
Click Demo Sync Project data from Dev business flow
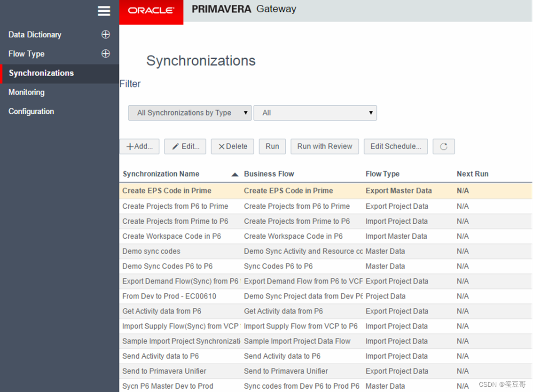coord(303,296)
